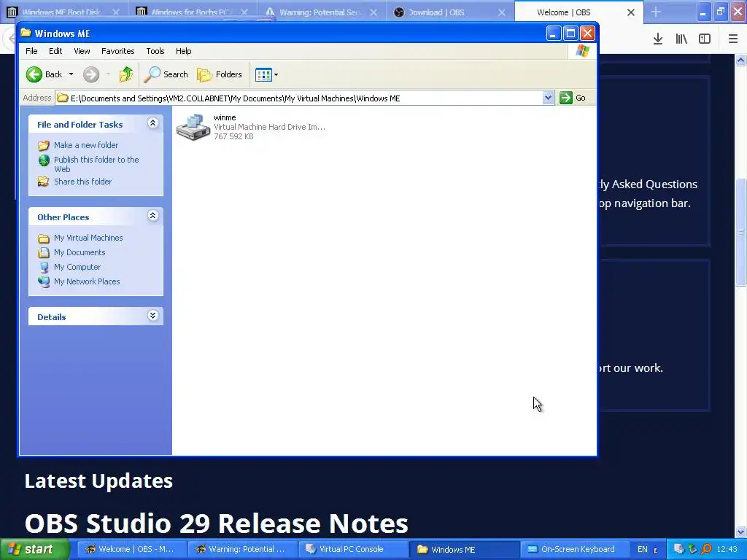Collapse the Other Places panel

tap(153, 216)
